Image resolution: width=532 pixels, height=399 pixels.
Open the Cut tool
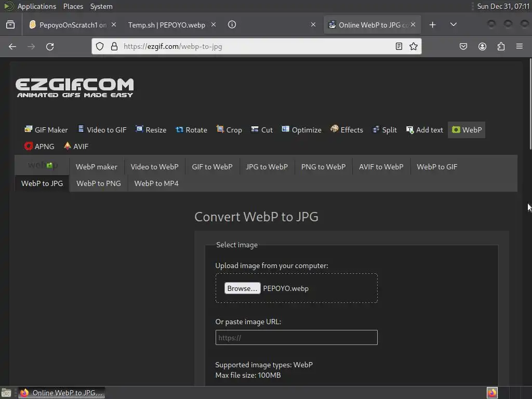point(262,130)
